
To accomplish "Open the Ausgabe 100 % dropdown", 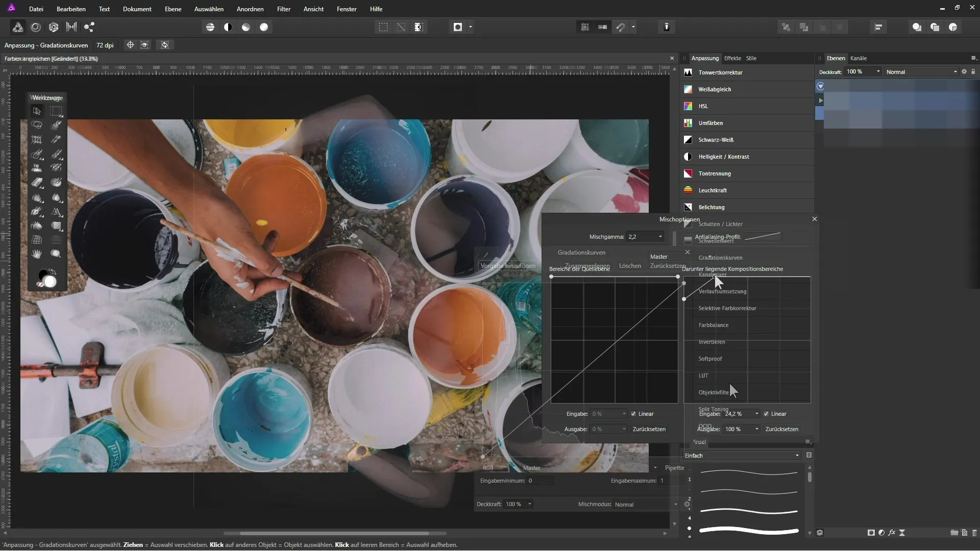I will point(742,429).
